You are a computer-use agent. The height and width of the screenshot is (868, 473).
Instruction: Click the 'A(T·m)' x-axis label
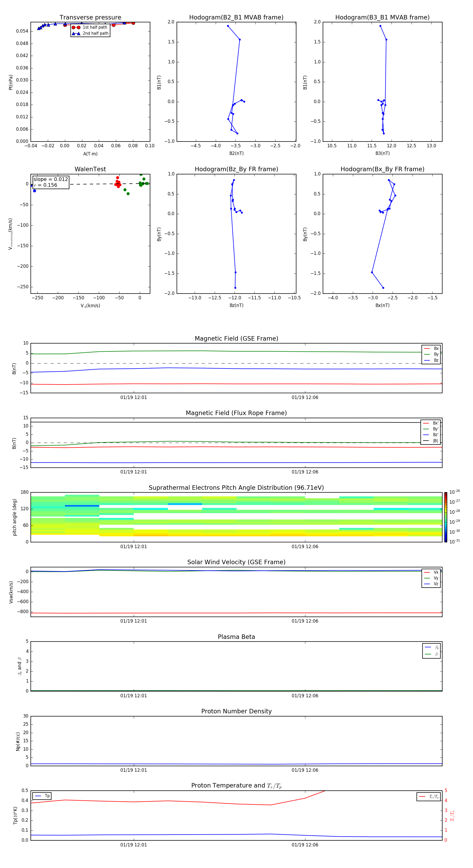coord(90,154)
